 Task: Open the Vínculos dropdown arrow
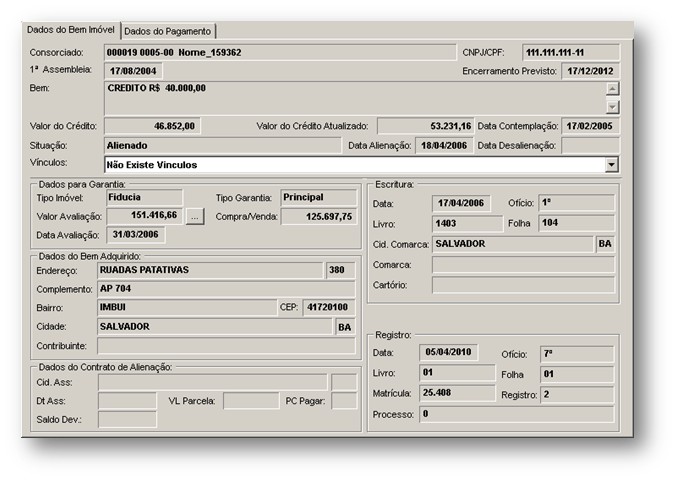(x=611, y=164)
